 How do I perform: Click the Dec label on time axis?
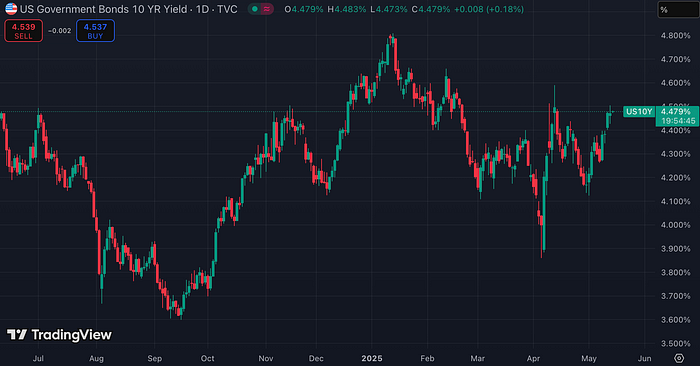click(x=316, y=358)
